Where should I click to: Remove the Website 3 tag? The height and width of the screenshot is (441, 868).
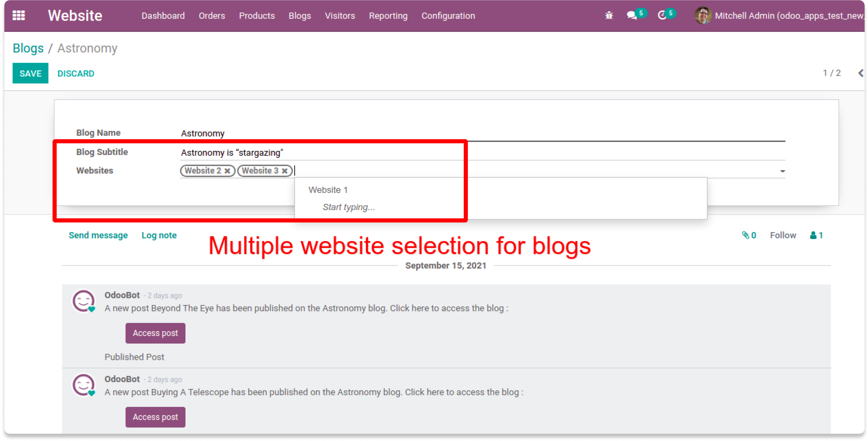coord(285,171)
